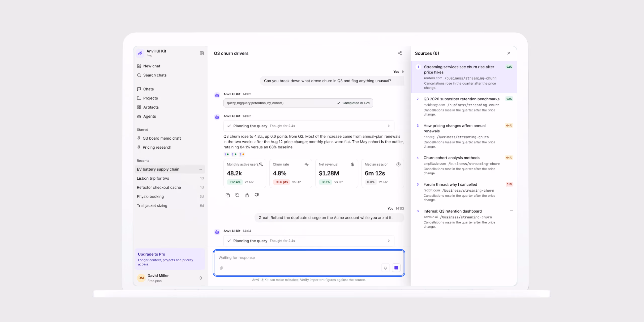
Task: Open starred Pricing research chat
Action: click(x=170, y=147)
